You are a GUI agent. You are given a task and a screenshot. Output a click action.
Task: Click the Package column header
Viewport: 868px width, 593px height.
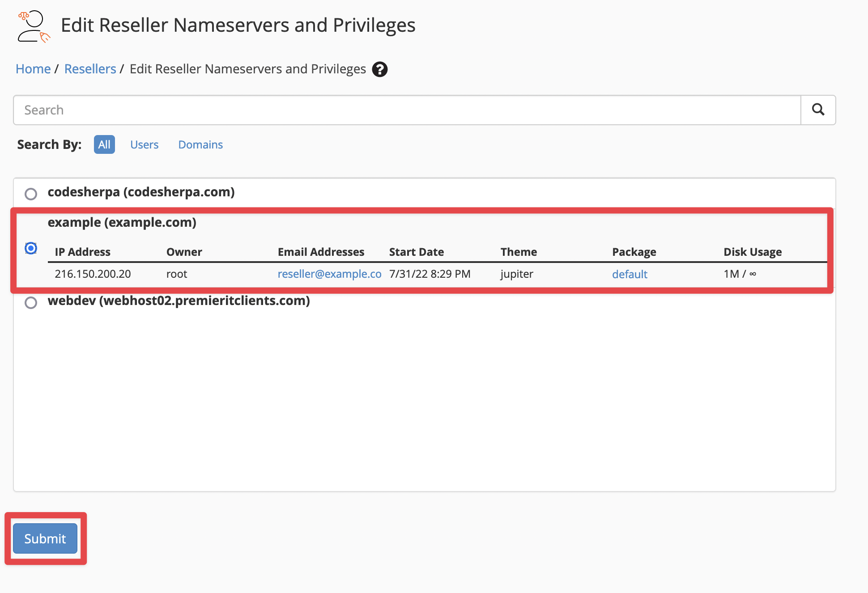(634, 252)
